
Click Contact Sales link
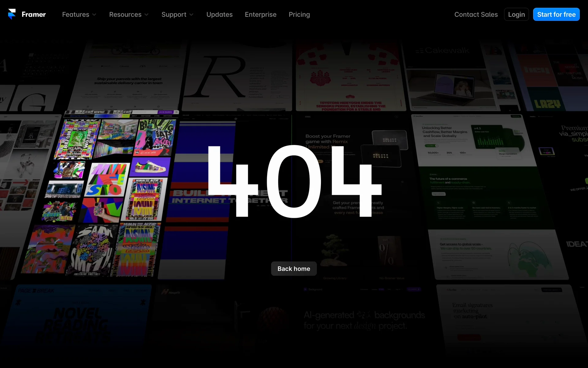476,14
